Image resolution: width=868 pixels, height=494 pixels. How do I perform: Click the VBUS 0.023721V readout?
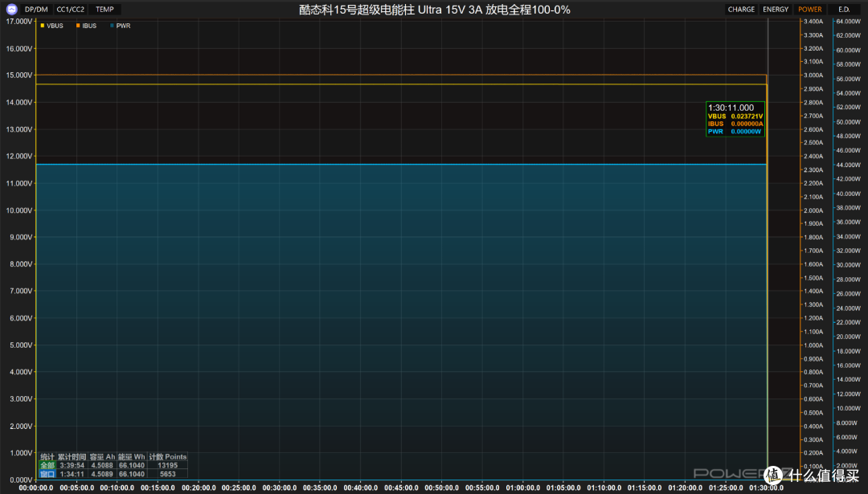point(735,116)
